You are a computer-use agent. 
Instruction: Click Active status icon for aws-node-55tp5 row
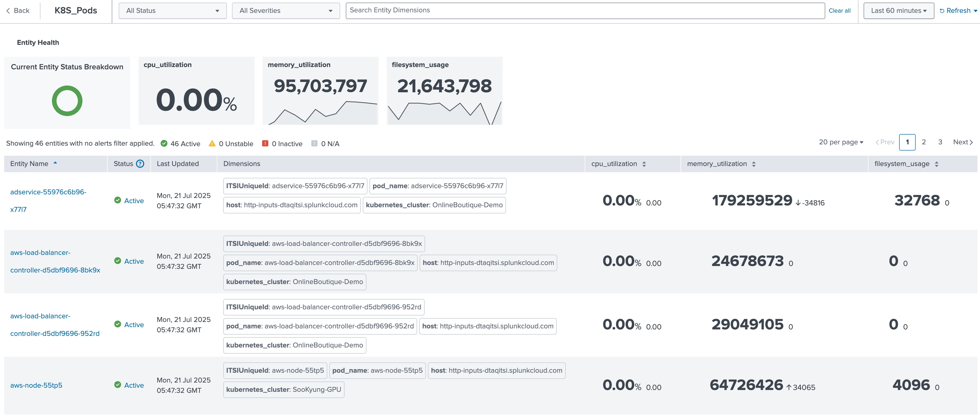[x=118, y=385]
